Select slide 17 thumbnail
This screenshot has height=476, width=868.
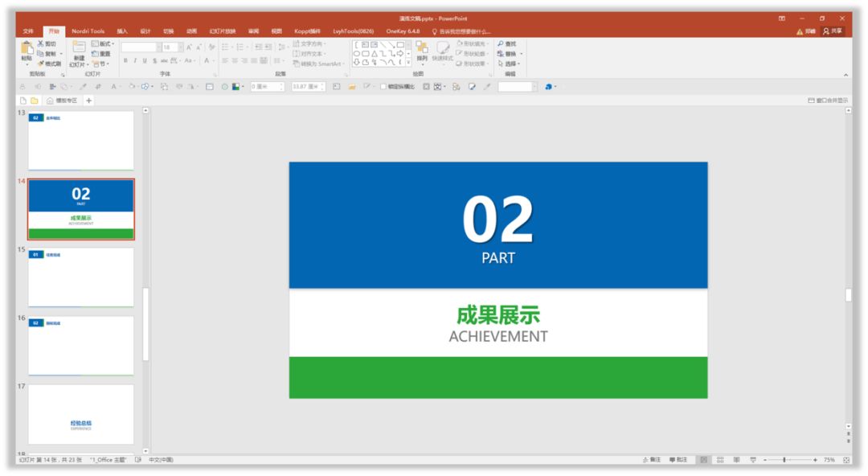[x=81, y=414]
